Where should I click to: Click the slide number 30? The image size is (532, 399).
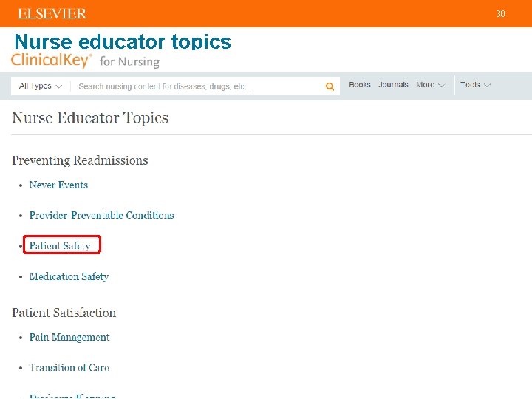click(x=500, y=13)
